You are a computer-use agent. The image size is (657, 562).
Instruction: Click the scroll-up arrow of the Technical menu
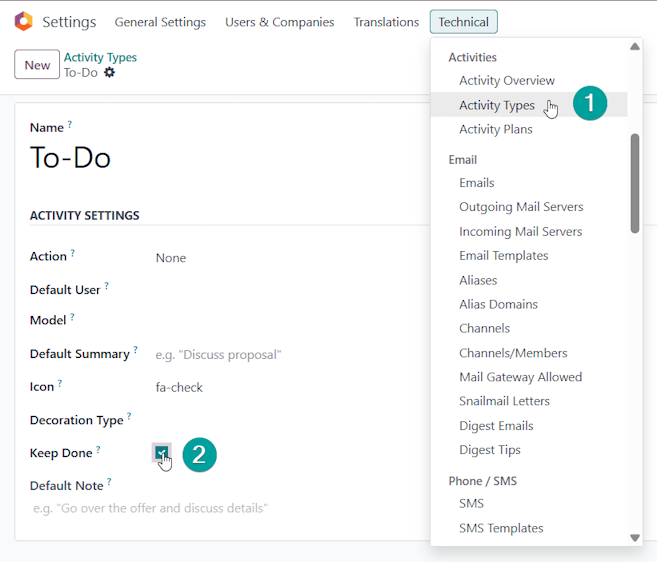click(635, 47)
